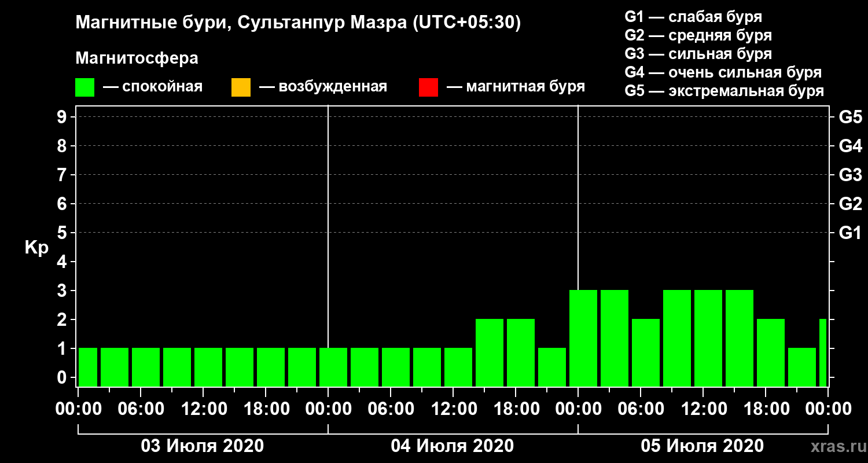Click the 'G5 — экстремальная буря' line
The height and width of the screenshot is (463, 868).
[x=724, y=91]
